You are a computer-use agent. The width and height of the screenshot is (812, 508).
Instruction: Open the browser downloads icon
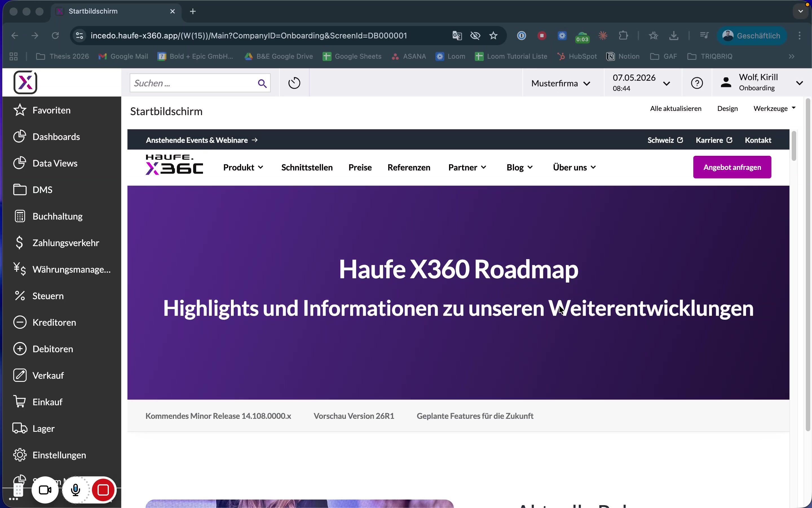(674, 36)
